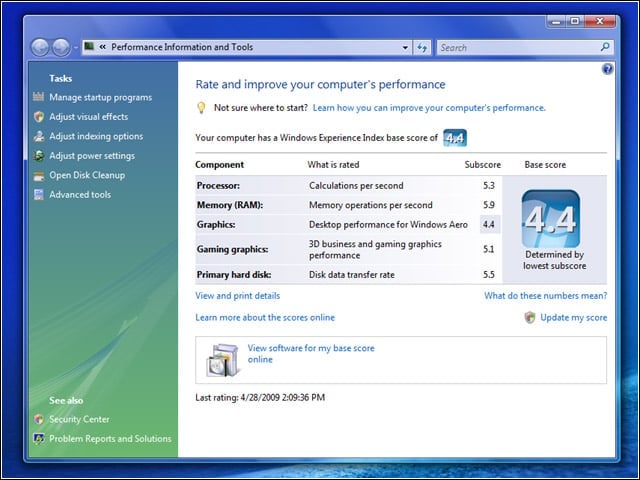This screenshot has height=480, width=640.
Task: Select the Gaming graphics row label
Action: pyautogui.click(x=232, y=249)
